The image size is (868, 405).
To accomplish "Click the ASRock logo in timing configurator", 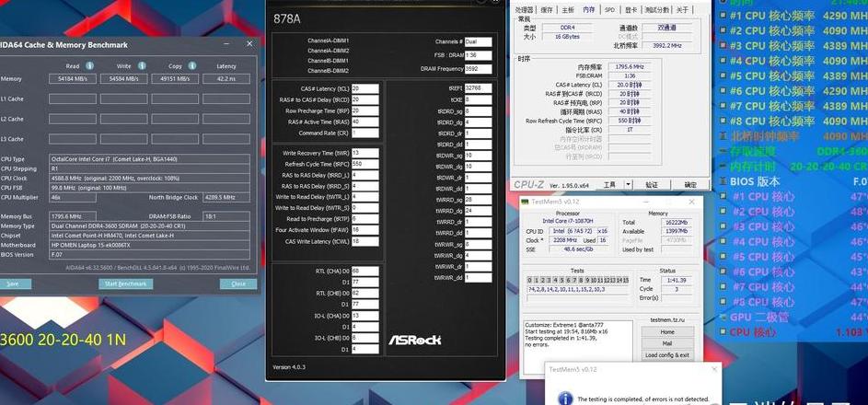I will point(414,340).
